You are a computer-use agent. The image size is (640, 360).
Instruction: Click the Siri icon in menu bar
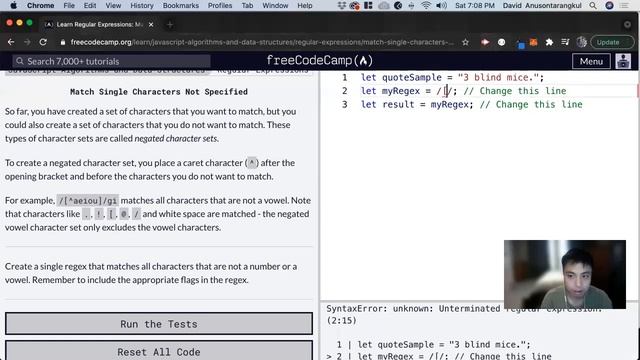coord(609,5)
